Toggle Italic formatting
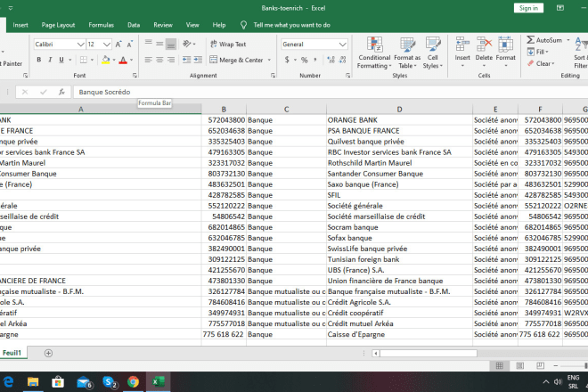This screenshot has height=392, width=588. (50, 60)
